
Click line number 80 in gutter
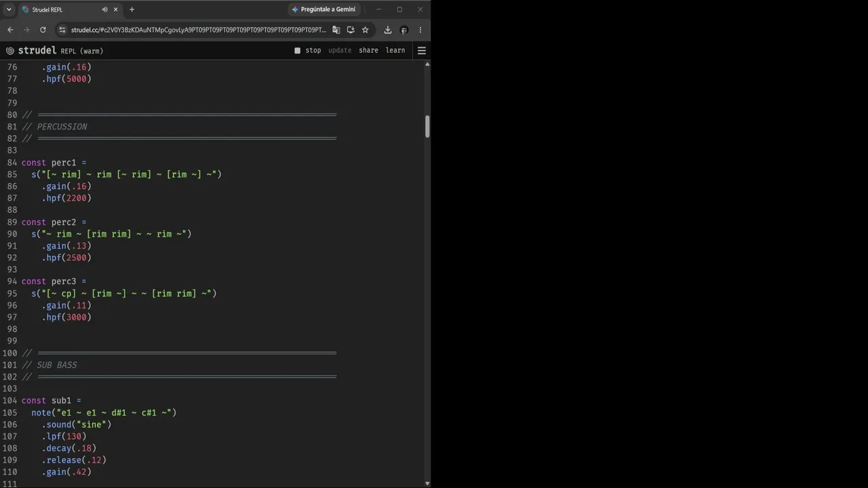(x=12, y=115)
